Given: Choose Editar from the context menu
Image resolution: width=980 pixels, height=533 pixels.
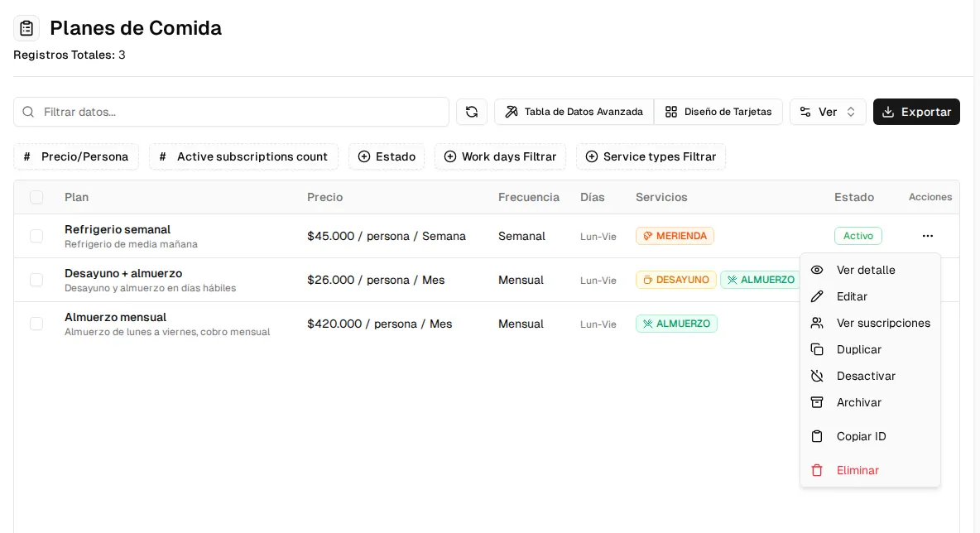Looking at the screenshot, I should click(x=870, y=296).
